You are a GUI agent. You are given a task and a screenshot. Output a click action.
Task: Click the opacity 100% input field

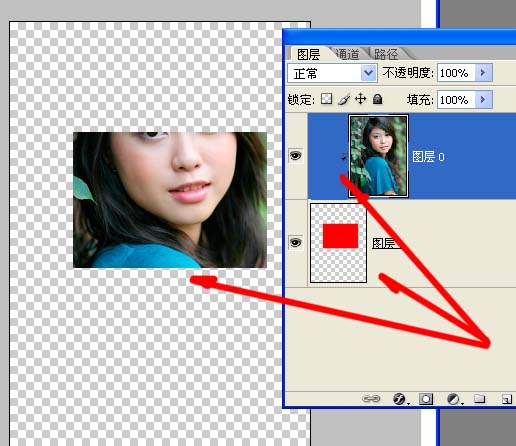click(456, 73)
